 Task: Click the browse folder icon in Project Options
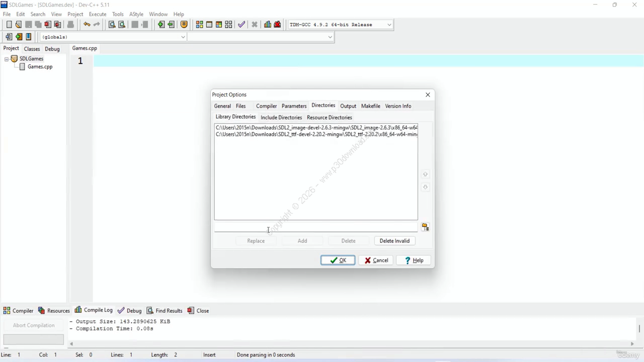point(425,227)
